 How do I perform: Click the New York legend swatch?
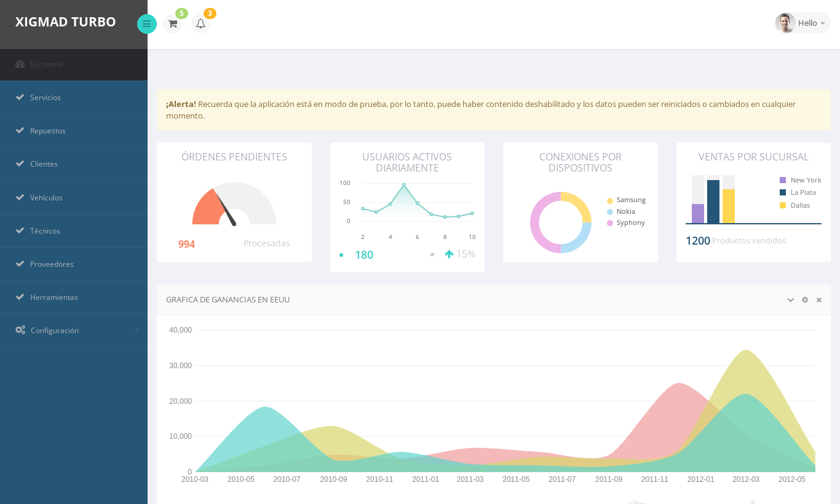coord(783,180)
